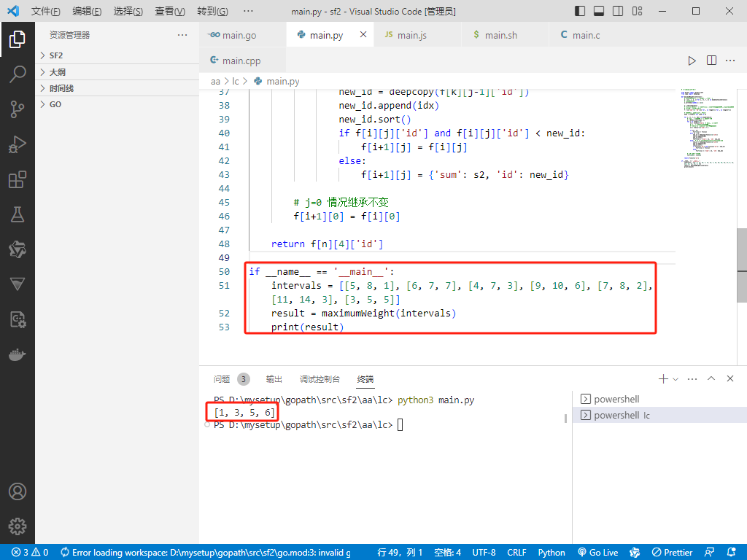747x560 pixels.
Task: Expand the SF2 folder section
Action: [117, 55]
